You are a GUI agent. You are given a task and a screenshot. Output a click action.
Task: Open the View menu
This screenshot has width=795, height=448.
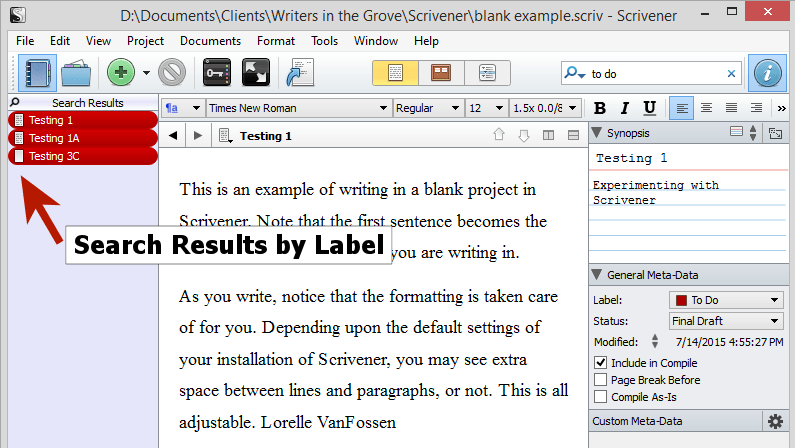(x=98, y=41)
